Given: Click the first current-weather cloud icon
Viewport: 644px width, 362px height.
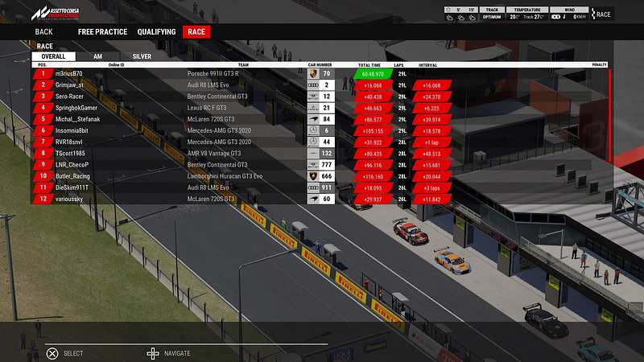Looking at the screenshot, I should [450, 18].
